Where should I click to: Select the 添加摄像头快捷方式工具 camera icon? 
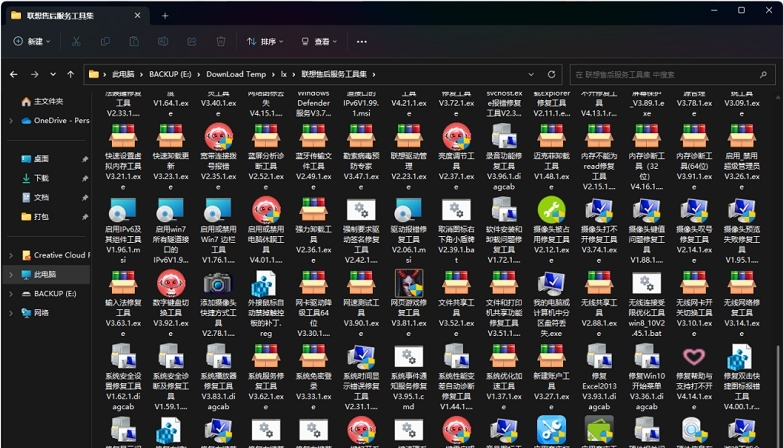point(217,283)
